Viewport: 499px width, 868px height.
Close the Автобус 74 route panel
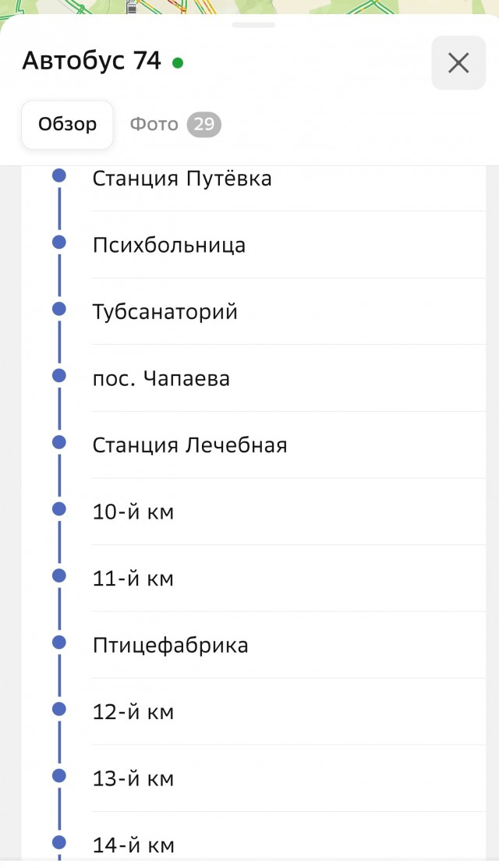[458, 62]
